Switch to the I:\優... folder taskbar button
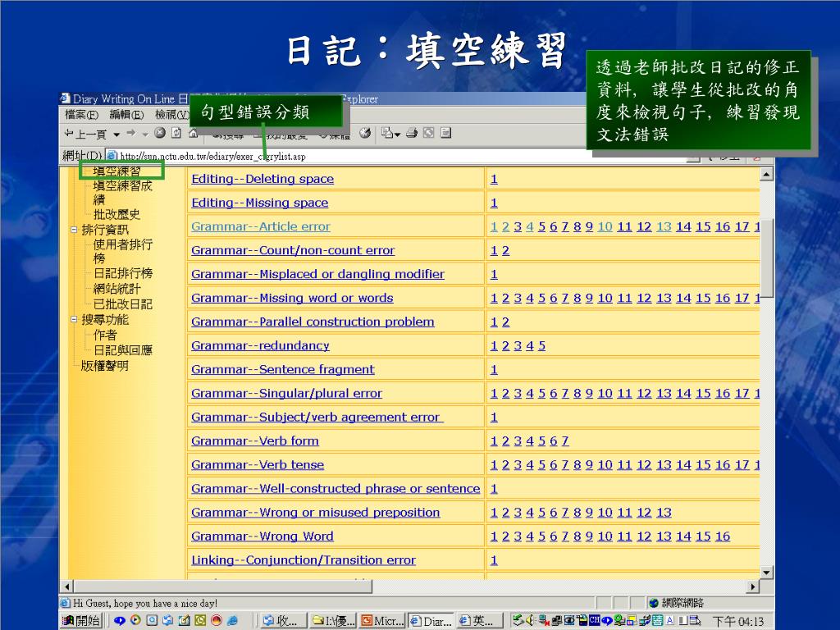The height and width of the screenshot is (630, 840). click(x=333, y=621)
